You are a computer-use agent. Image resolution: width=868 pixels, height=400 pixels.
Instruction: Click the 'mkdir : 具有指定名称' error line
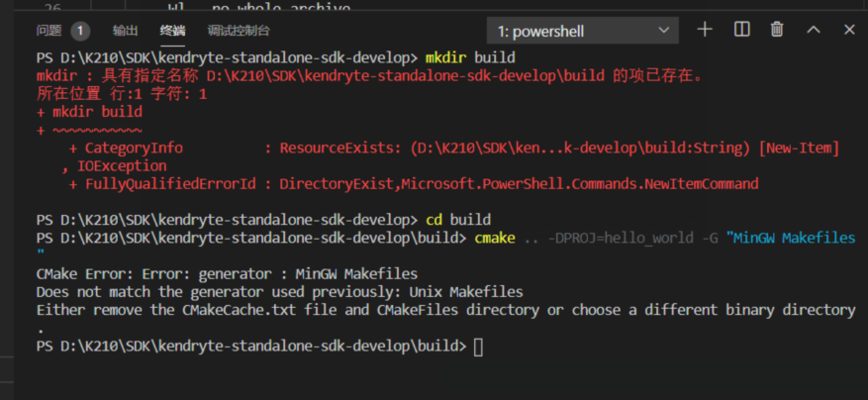(x=370, y=76)
